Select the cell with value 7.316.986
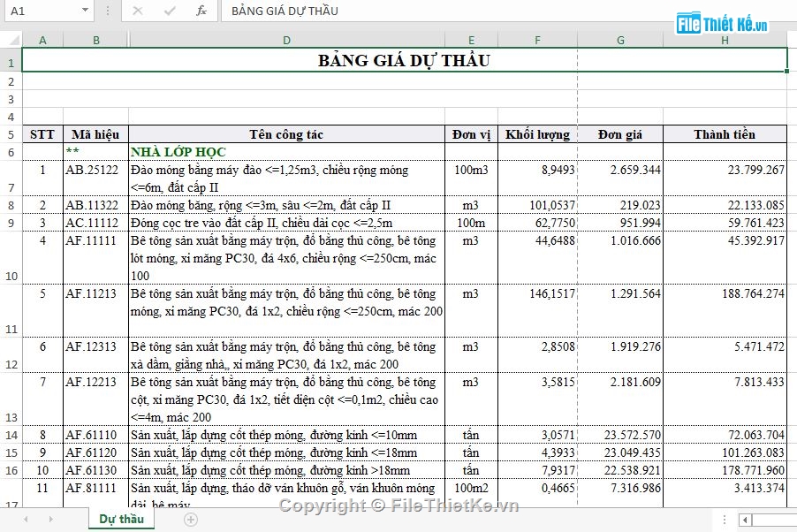Viewport: 797px width, 532px height. [x=620, y=493]
